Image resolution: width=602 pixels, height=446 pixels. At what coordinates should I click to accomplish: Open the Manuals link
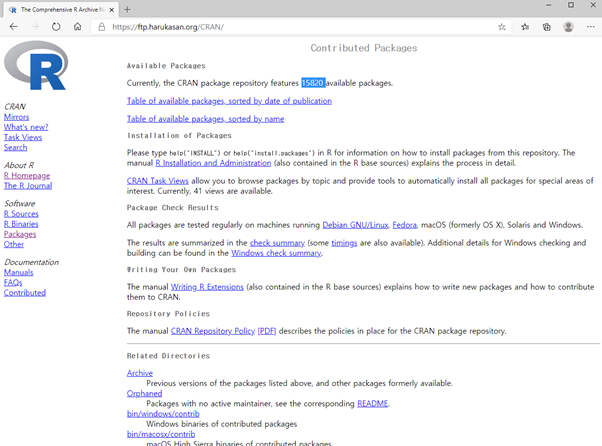tap(18, 273)
